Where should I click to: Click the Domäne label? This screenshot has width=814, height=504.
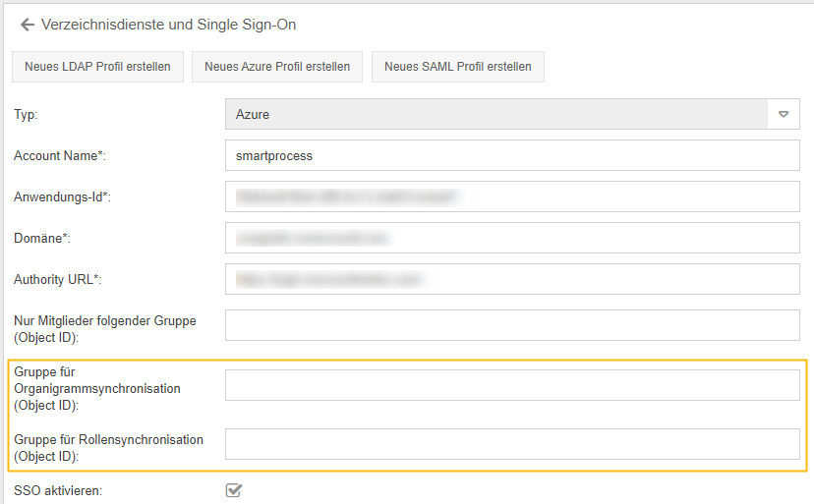click(42, 239)
